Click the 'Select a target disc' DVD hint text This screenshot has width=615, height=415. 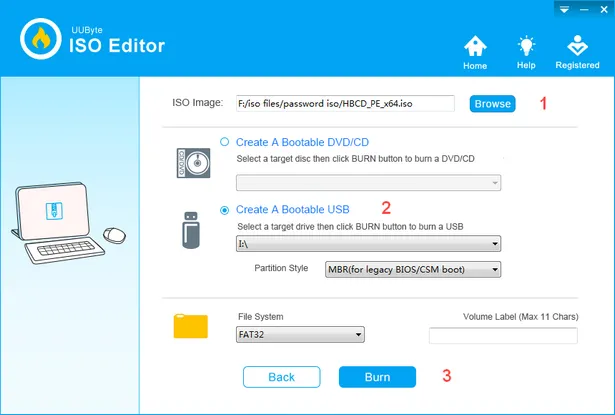(355, 159)
